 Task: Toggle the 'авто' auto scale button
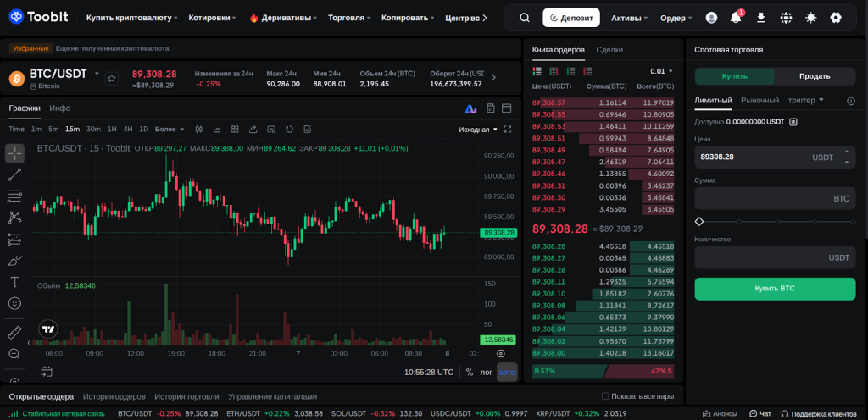(506, 372)
